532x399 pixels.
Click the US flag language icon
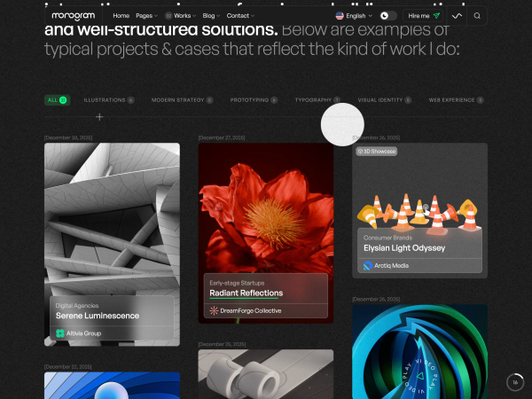340,16
